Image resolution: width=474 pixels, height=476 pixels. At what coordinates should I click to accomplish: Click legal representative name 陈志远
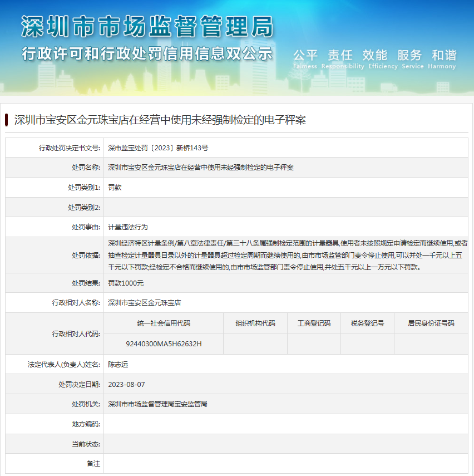tap(121, 364)
